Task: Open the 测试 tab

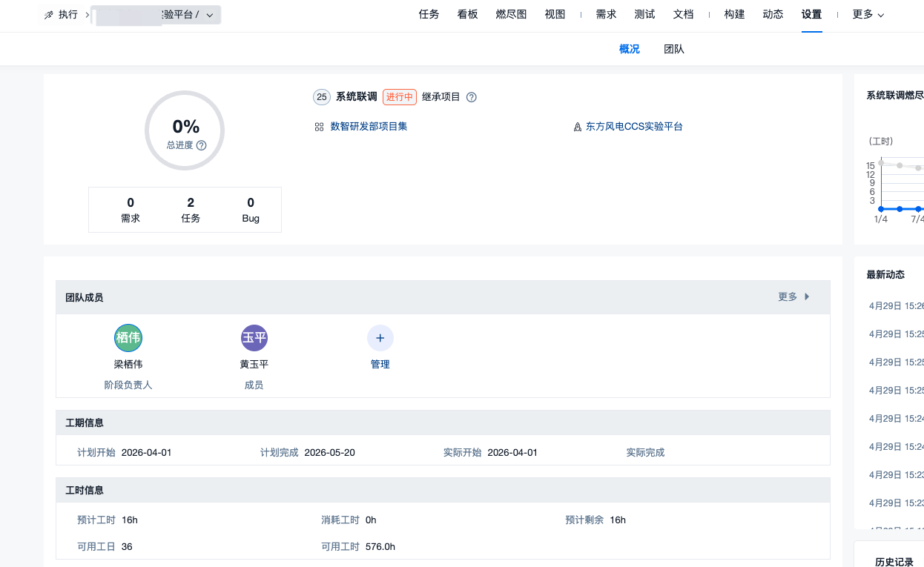Action: [644, 15]
